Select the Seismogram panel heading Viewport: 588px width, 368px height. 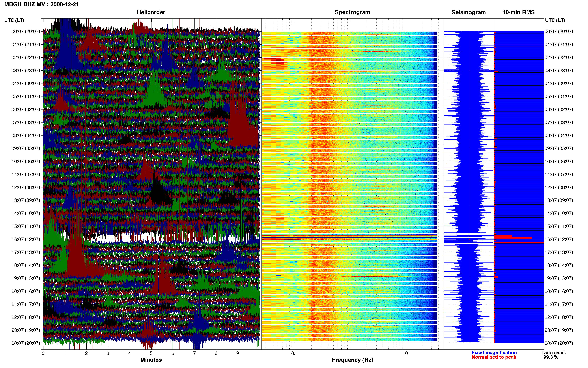click(468, 12)
